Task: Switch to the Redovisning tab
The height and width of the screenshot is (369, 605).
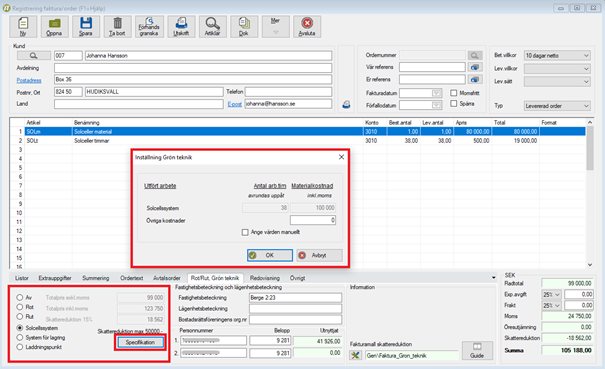Action: pos(265,278)
